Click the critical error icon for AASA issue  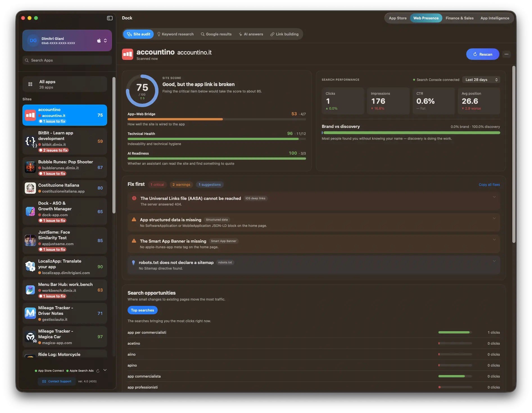pos(134,198)
